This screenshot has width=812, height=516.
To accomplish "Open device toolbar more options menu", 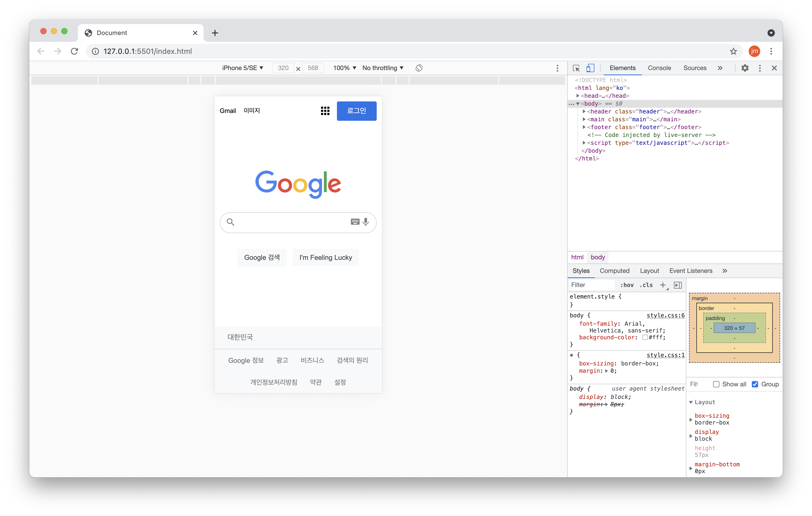I will click(x=557, y=68).
